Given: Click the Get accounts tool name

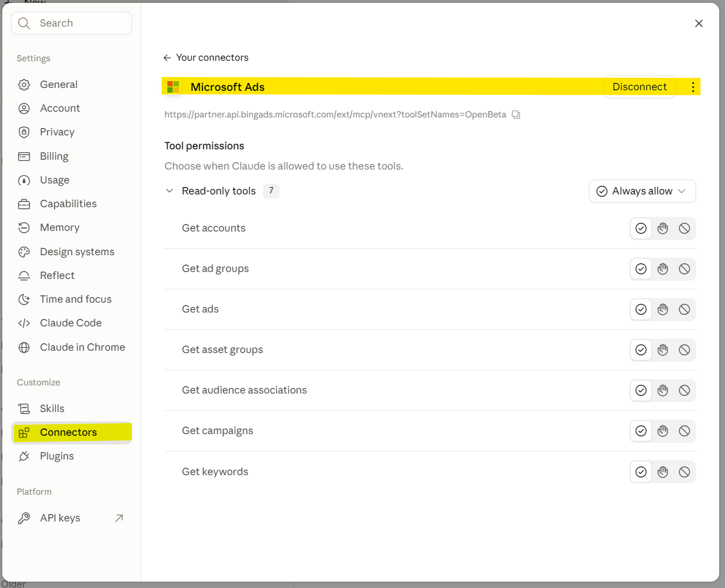Looking at the screenshot, I should point(214,228).
